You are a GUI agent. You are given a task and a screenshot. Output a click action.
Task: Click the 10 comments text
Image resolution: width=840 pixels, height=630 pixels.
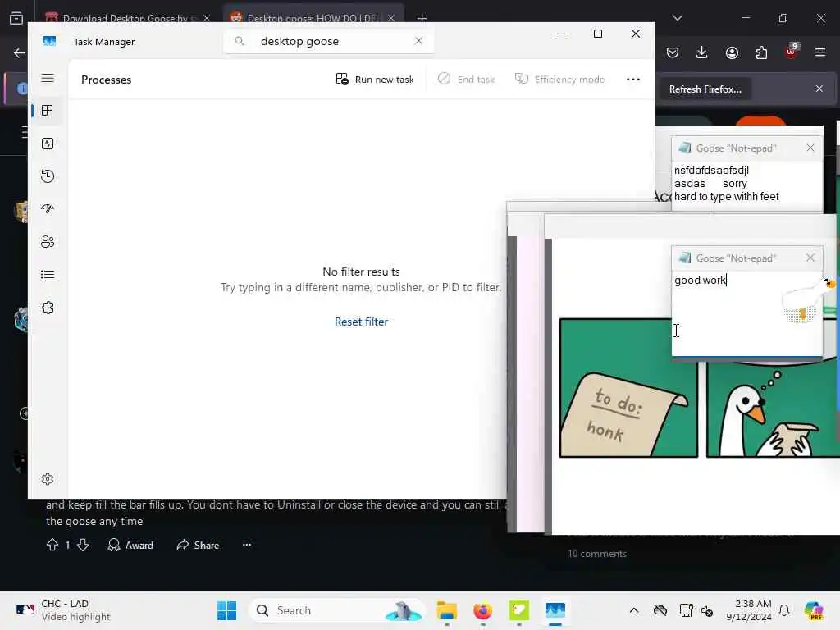pyautogui.click(x=597, y=554)
